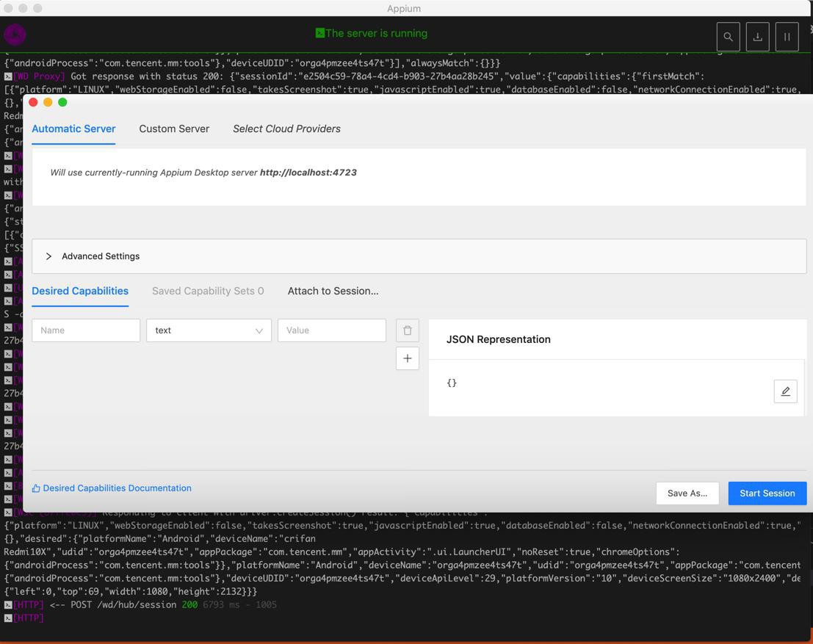Image resolution: width=813 pixels, height=644 pixels.
Task: Select the Desired Capabilities tab
Action: [x=80, y=291]
